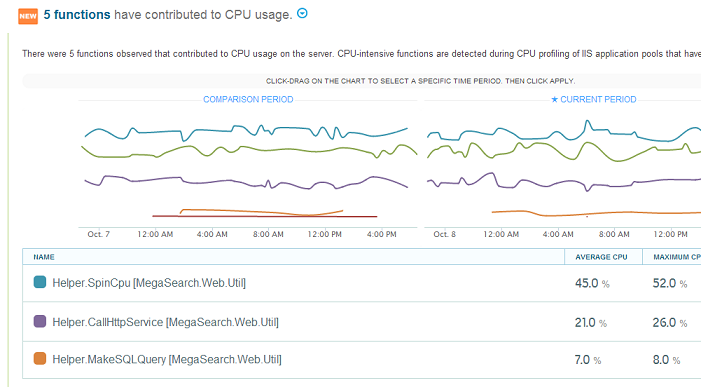Click the star icon beside CURRENT PERIOD
The width and height of the screenshot is (701, 387).
[x=554, y=99]
